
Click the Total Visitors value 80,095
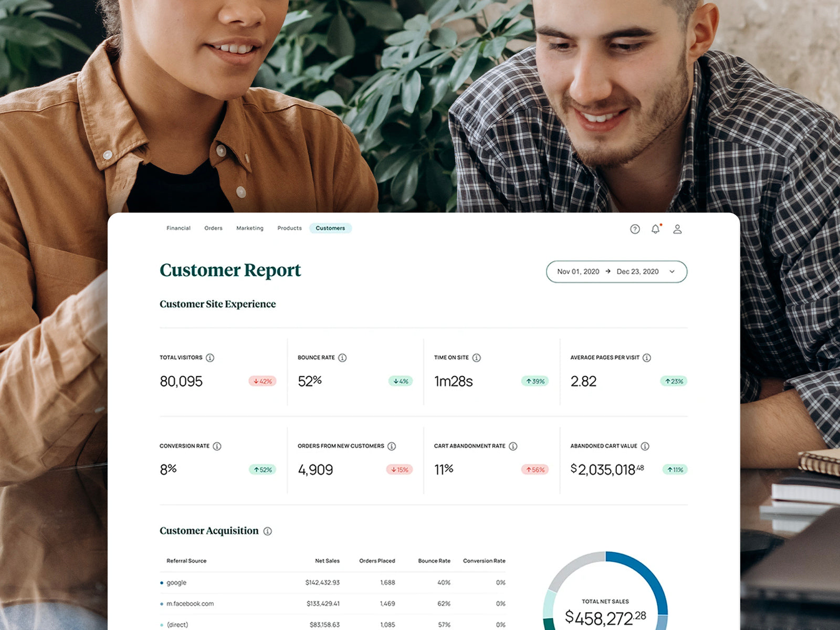point(181,381)
